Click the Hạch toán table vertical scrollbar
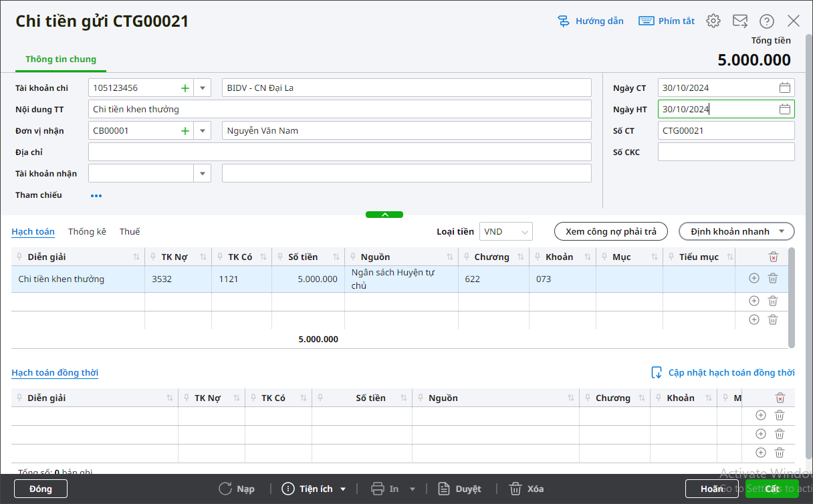This screenshot has width=813, height=504. point(792,297)
